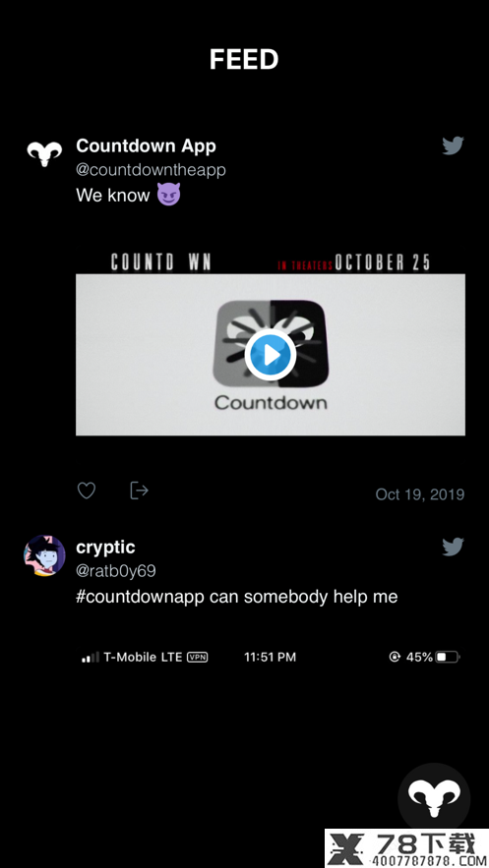Tap the Oct 19, 2019 post date
This screenshot has height=868, width=489.
tap(420, 494)
